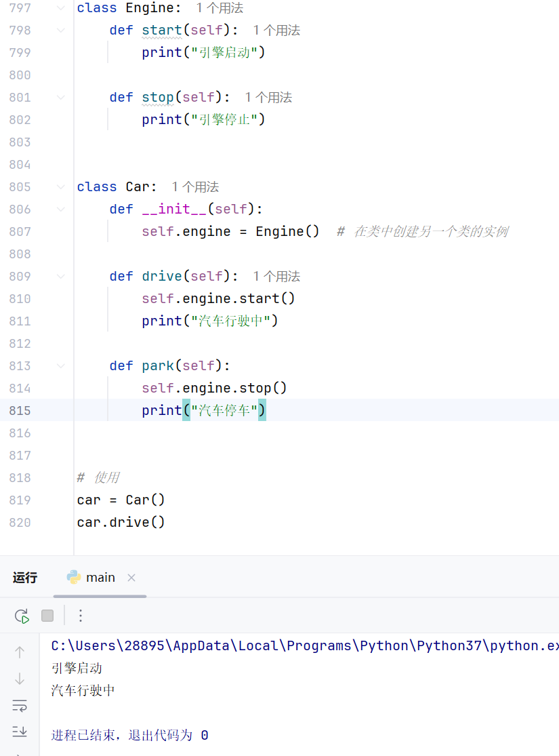
Task: Click print("汽车行驶中") line
Action: 209,321
